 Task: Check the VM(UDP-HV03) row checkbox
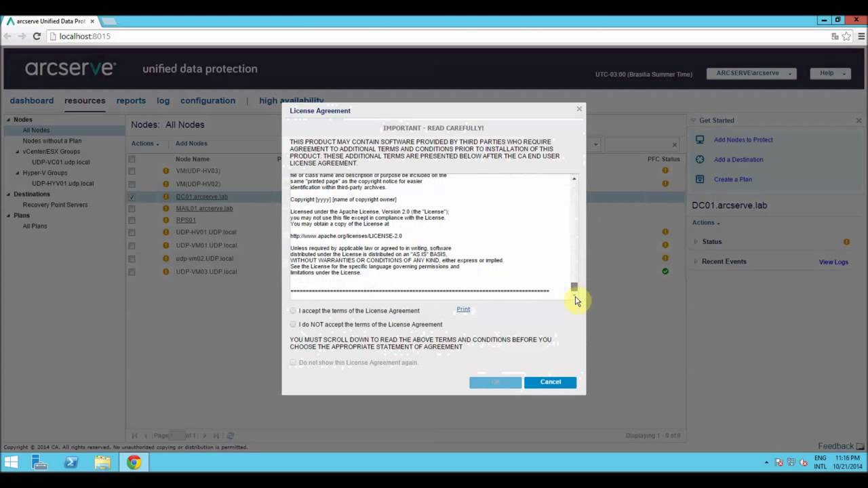132,171
